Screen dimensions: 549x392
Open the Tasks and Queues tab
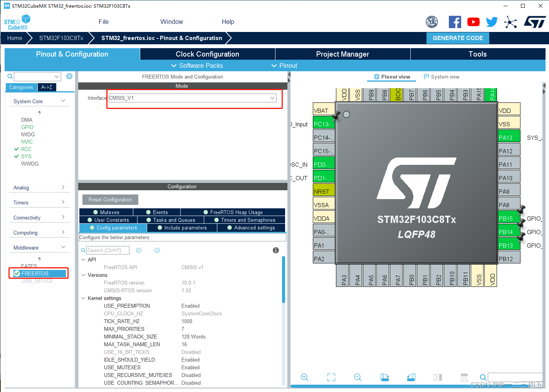coord(171,220)
